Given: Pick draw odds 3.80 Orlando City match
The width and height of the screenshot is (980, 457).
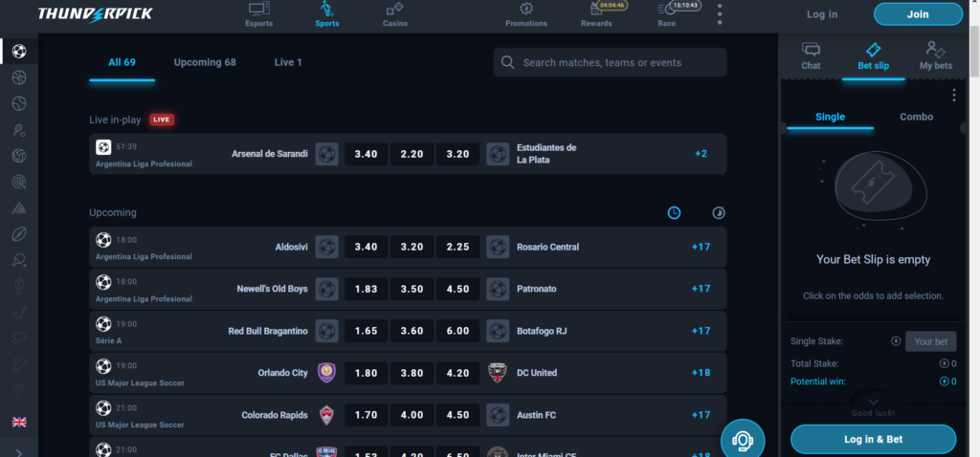Looking at the screenshot, I should tap(412, 373).
